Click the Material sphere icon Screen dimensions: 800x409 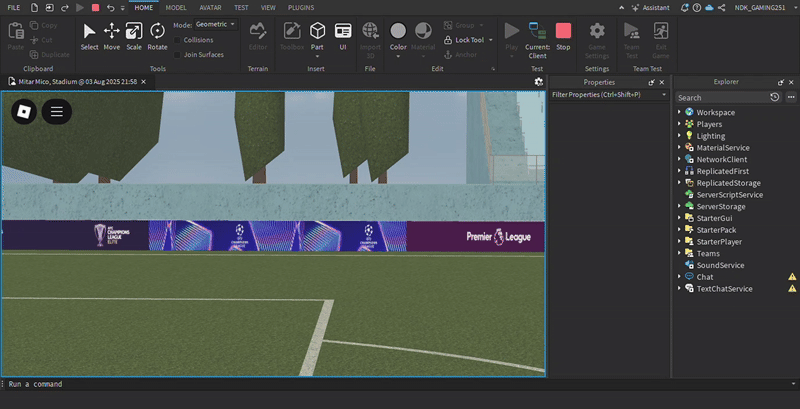(x=423, y=31)
